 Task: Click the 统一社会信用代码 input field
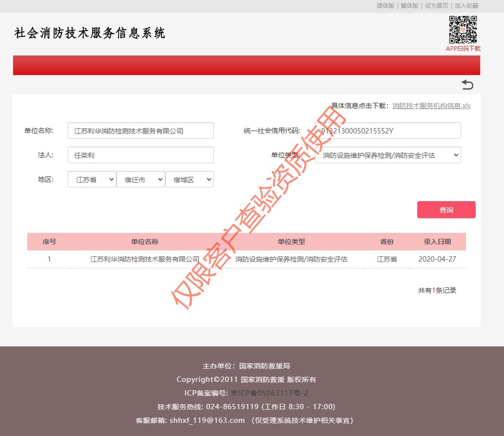(x=388, y=131)
